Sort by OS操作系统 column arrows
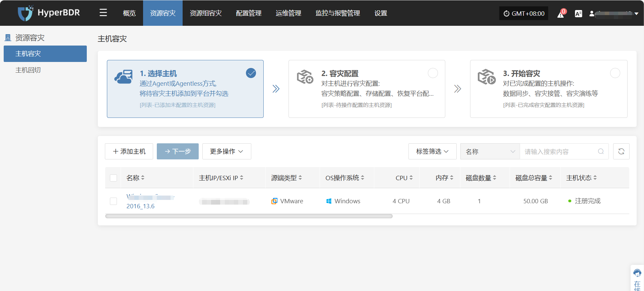 [x=363, y=178]
